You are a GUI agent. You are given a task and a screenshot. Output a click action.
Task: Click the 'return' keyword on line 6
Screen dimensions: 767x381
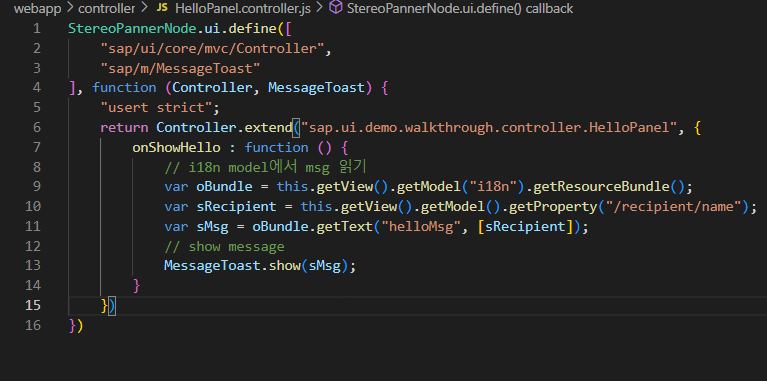pos(124,128)
